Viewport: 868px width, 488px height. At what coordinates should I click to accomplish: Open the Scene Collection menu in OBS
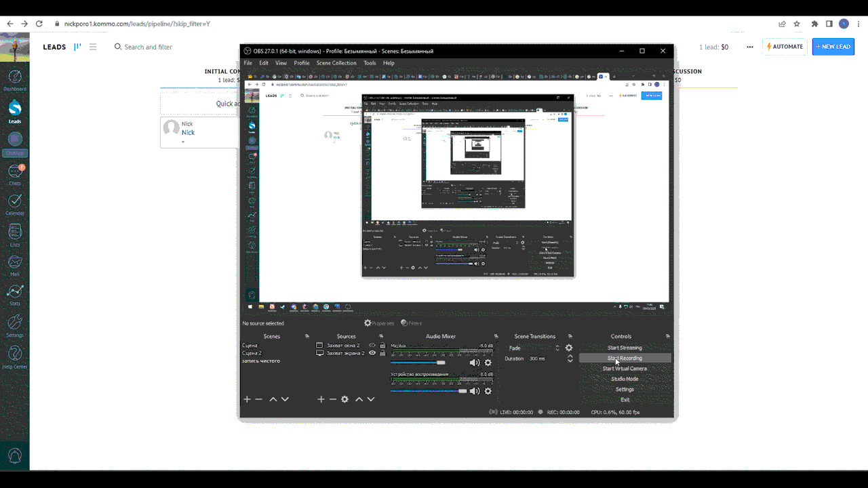click(x=336, y=63)
